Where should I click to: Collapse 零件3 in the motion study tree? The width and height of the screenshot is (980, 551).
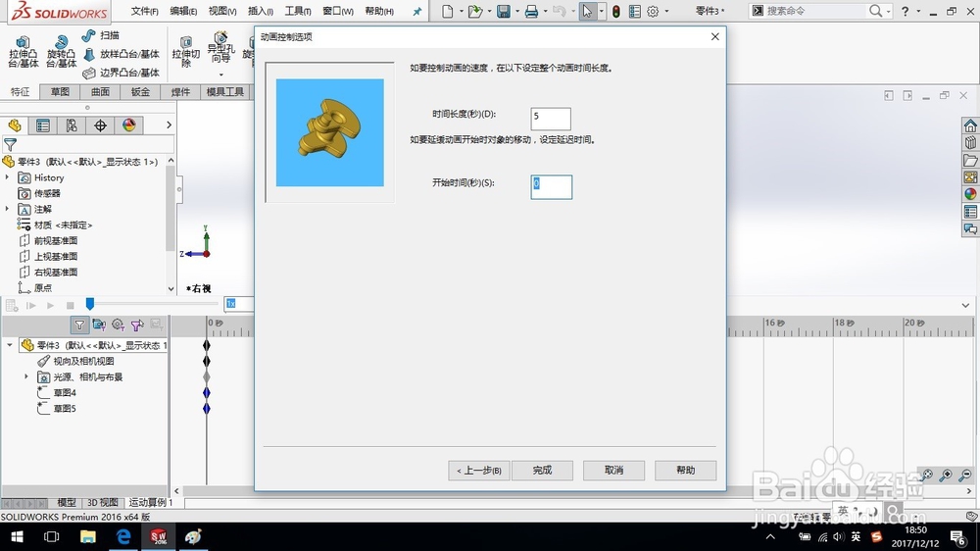pyautogui.click(x=10, y=345)
